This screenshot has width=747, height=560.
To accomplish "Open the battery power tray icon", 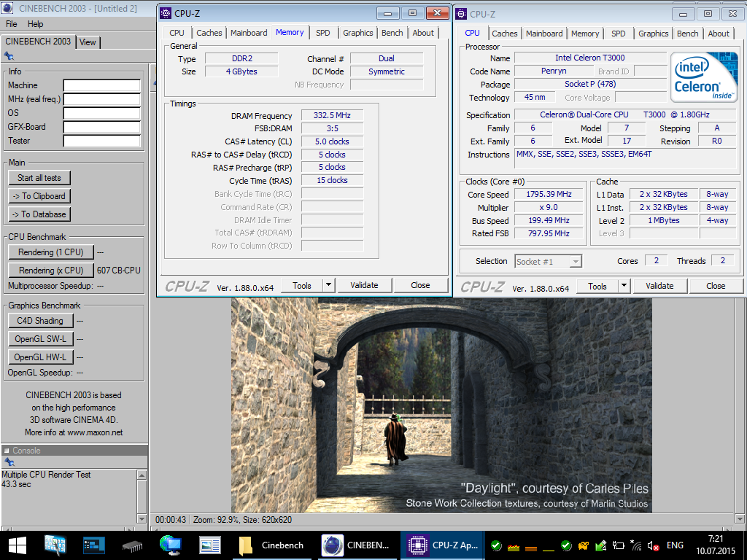I will click(619, 545).
